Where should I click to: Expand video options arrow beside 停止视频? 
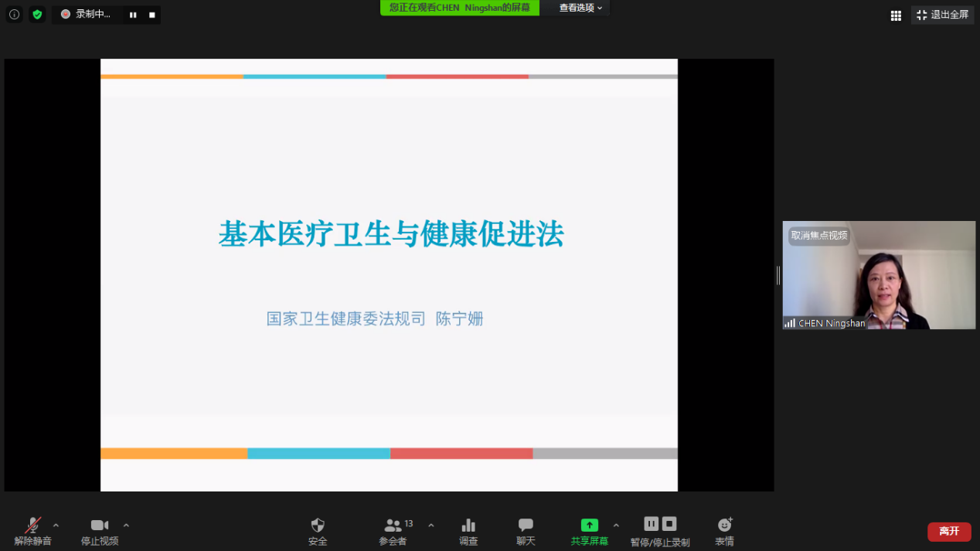126,525
